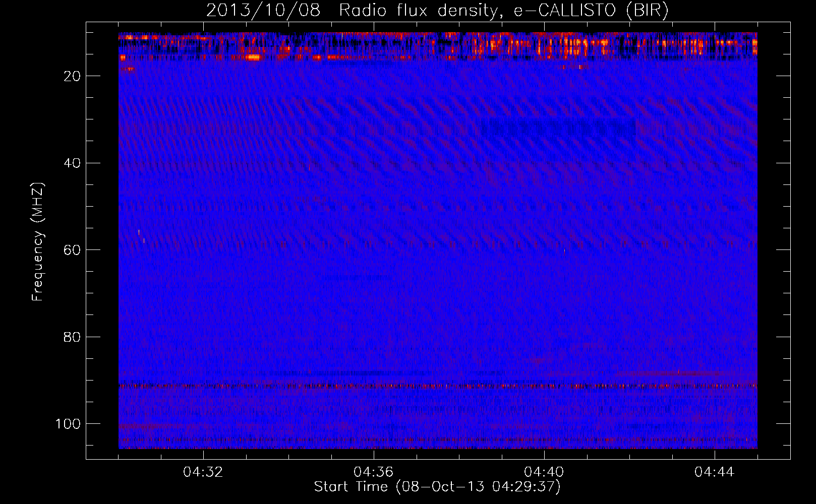Click the plot title '2013/10/08 Radio flux density, e-CALLISTO (BIR)'
816x504 pixels.
437,11
